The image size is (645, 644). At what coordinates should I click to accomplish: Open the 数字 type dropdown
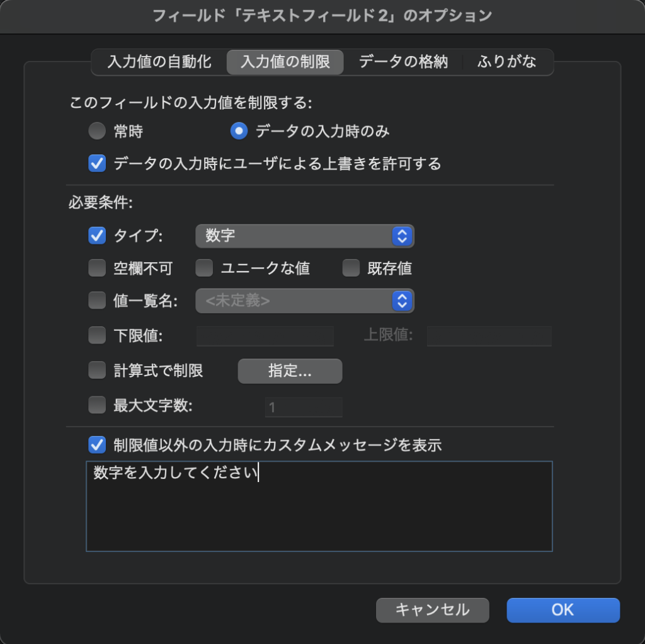pyautogui.click(x=305, y=236)
